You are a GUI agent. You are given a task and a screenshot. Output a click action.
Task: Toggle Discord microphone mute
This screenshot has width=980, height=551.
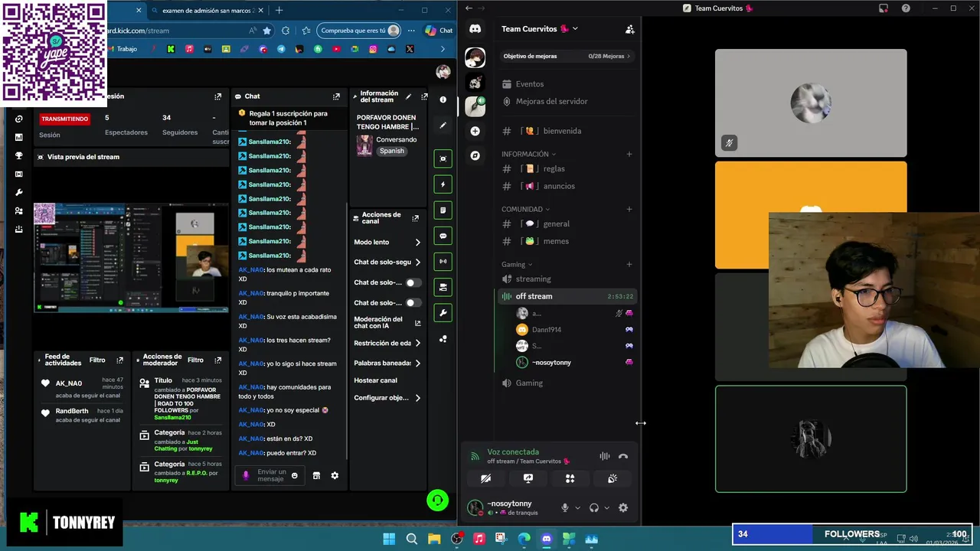[x=565, y=507]
